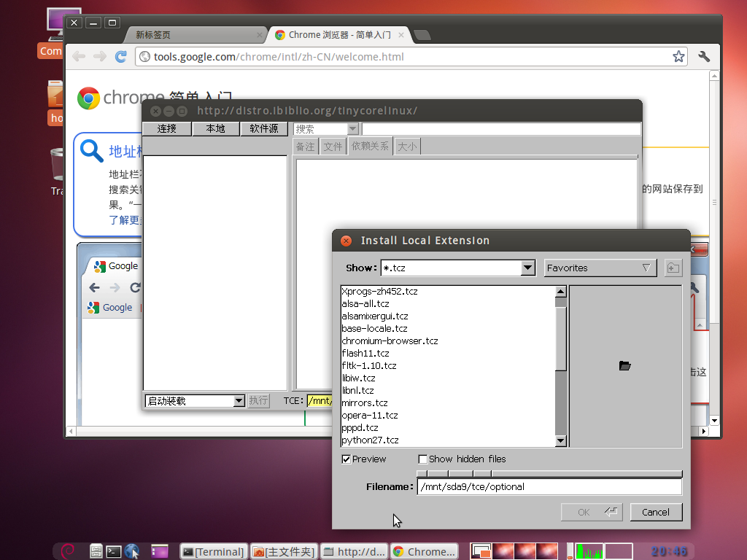
Task: Click the 执行 button
Action: point(258,400)
